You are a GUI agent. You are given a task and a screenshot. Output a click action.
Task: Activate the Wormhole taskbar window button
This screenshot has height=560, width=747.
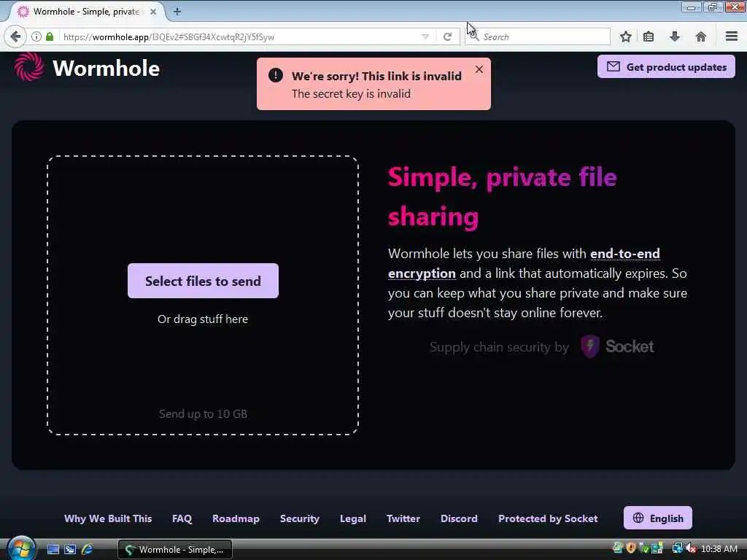point(175,549)
